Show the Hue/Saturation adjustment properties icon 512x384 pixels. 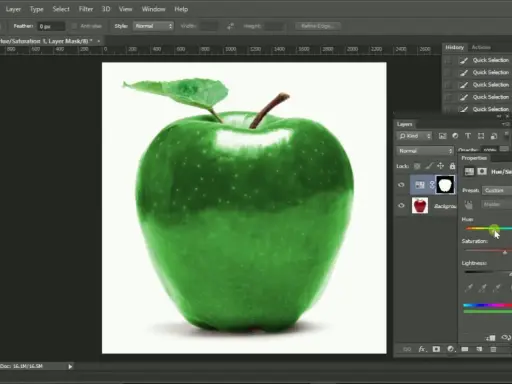(469, 172)
